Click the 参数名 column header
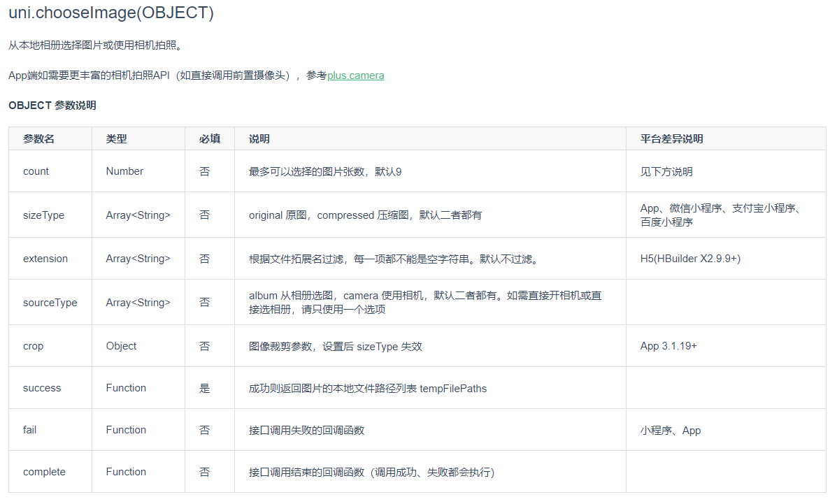 point(36,138)
